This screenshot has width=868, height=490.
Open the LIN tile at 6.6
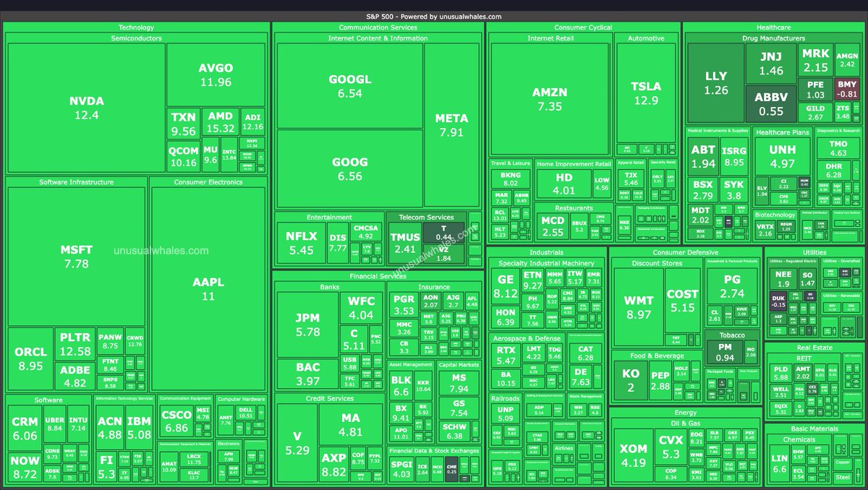coord(779,464)
